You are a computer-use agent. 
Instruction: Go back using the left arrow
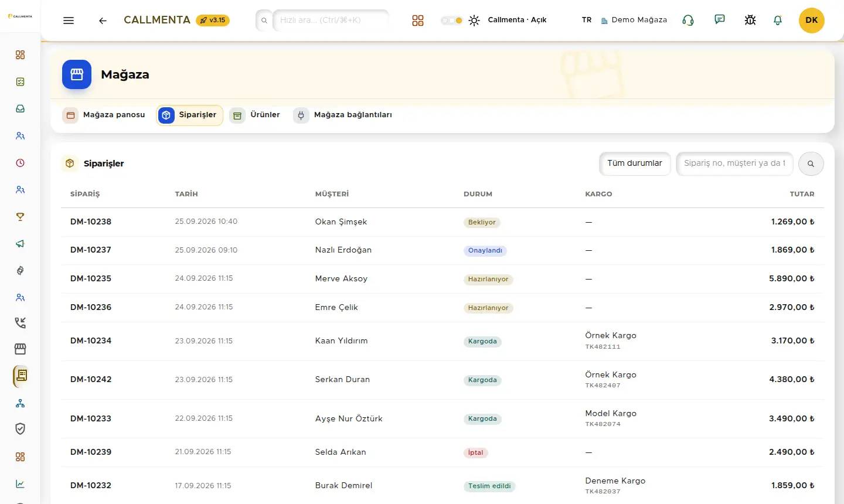click(103, 21)
